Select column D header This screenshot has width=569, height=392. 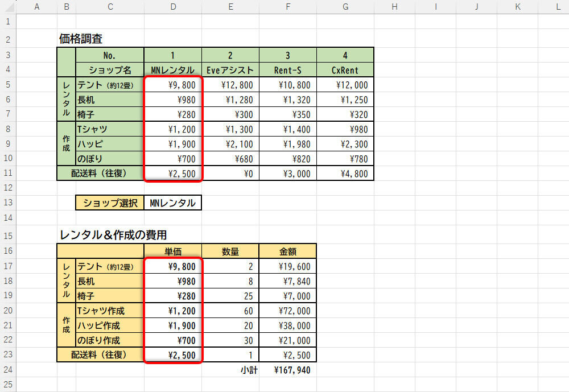coord(173,7)
